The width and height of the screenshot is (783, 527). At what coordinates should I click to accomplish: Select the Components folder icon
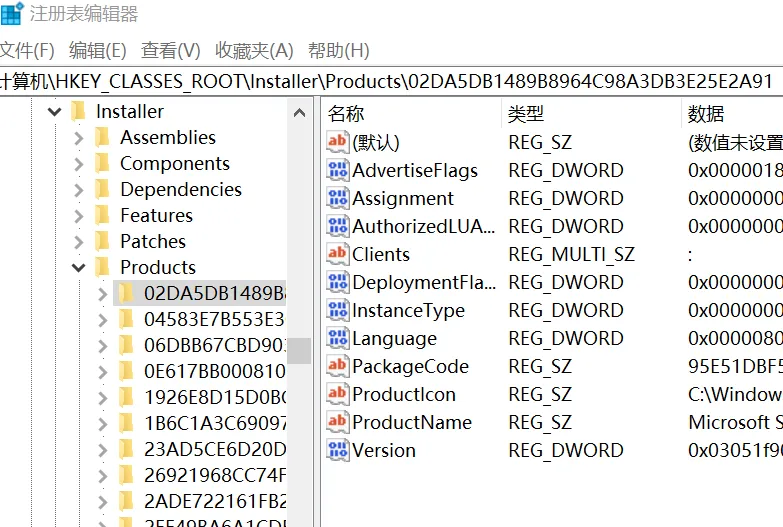(102, 163)
